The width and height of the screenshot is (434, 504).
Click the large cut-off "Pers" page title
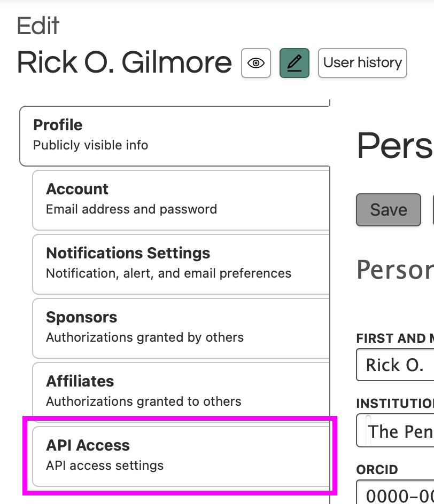click(x=394, y=145)
